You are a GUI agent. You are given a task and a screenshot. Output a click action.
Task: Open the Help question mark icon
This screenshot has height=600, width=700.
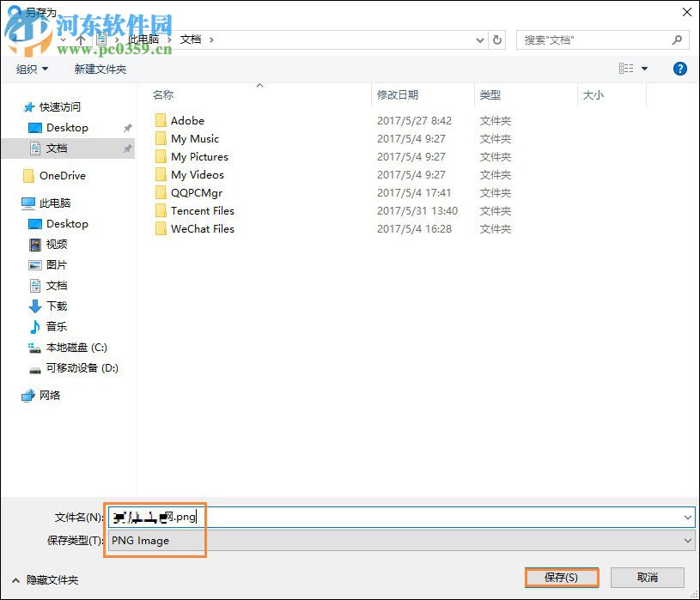click(x=679, y=68)
